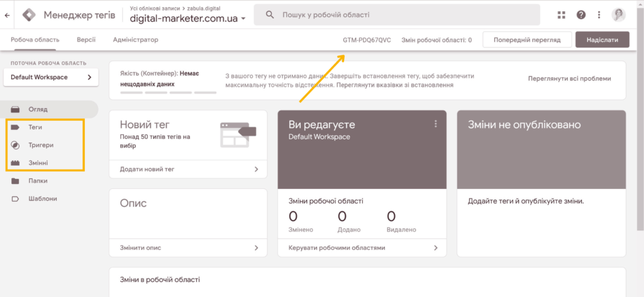Click Додайте теги й опублікуйте зміни text

[x=526, y=202]
